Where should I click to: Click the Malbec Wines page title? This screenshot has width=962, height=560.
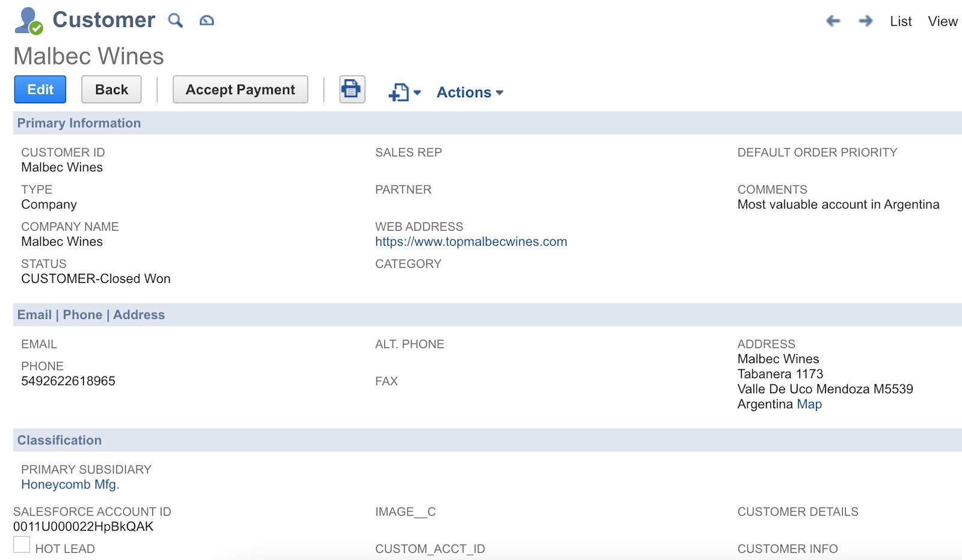click(88, 56)
